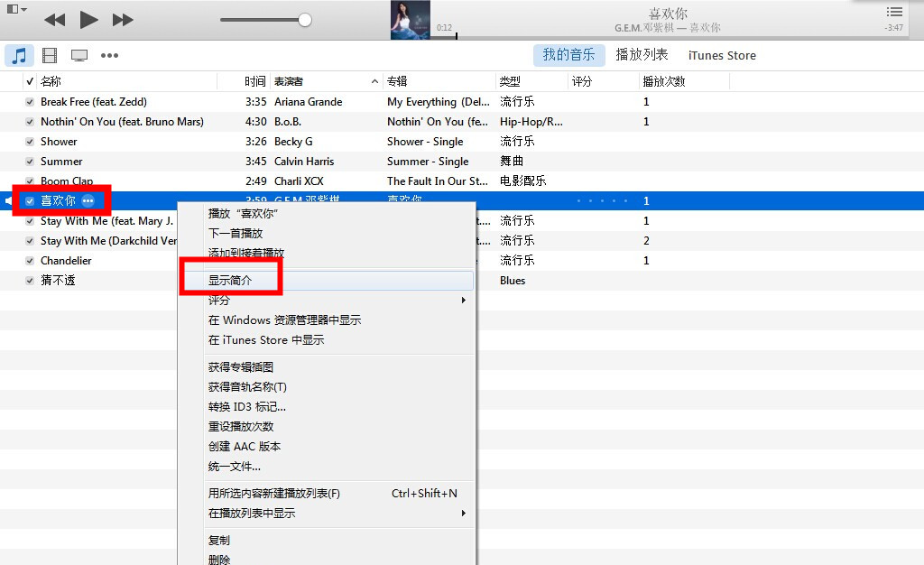Uncheck the 喜欢你 song checkbox
This screenshot has height=565, width=924.
(x=30, y=201)
